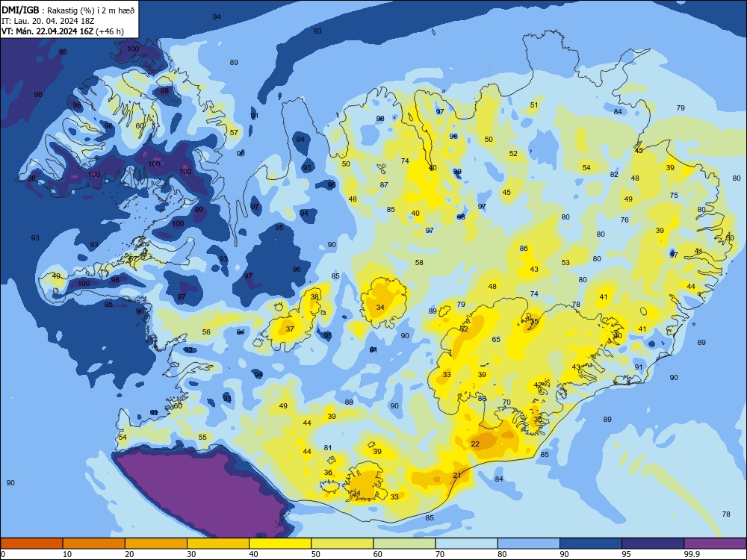Click the purple 99.9+ legend swatch
This screenshot has height=560, width=747.
[715, 544]
